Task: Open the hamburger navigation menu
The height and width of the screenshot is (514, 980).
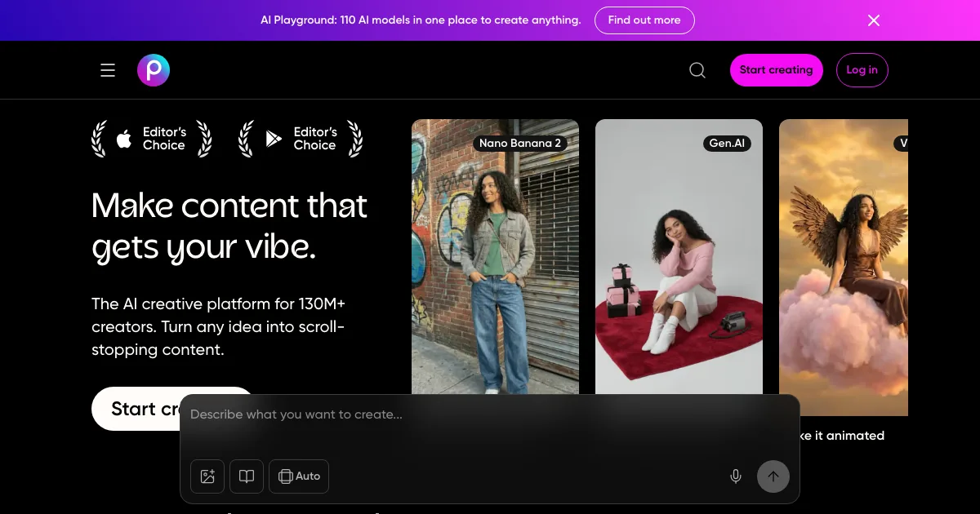Action: (108, 70)
